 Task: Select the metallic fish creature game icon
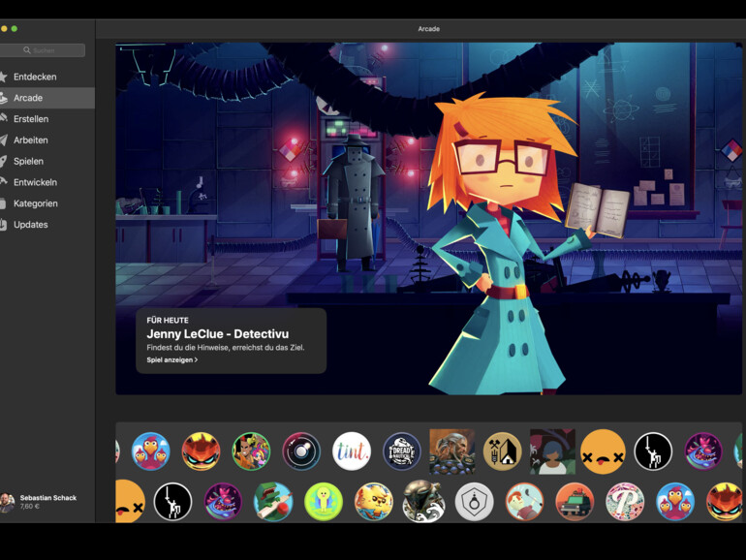pyautogui.click(x=423, y=502)
